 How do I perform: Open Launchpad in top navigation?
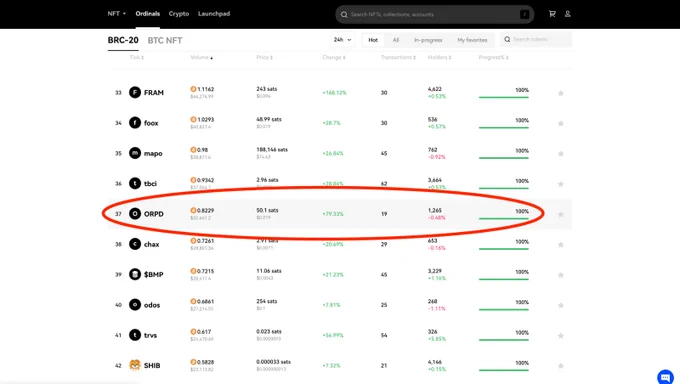(x=214, y=13)
